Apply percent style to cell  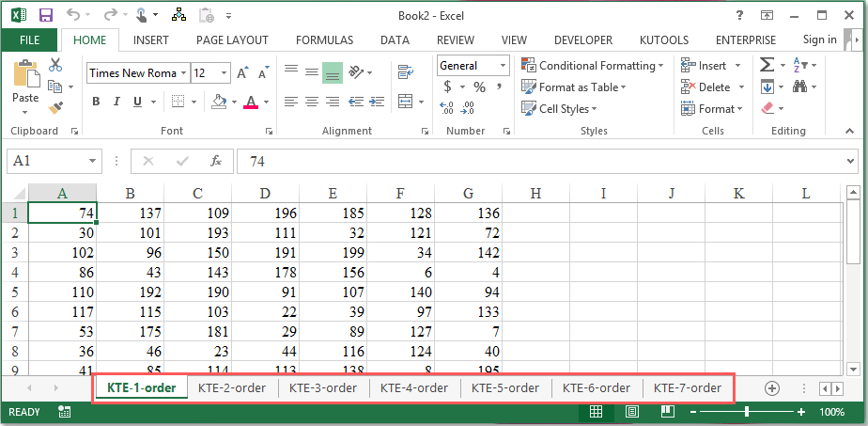coord(479,87)
